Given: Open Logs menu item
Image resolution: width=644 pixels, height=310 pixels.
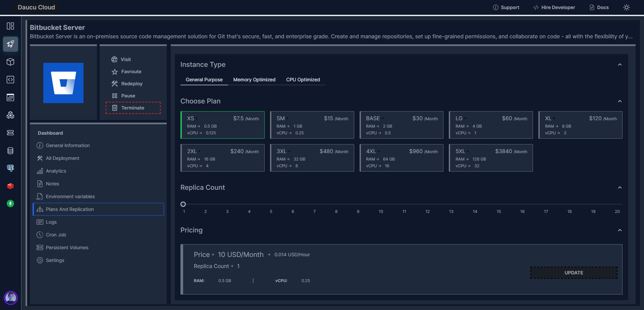Looking at the screenshot, I should pyautogui.click(x=98, y=222).
